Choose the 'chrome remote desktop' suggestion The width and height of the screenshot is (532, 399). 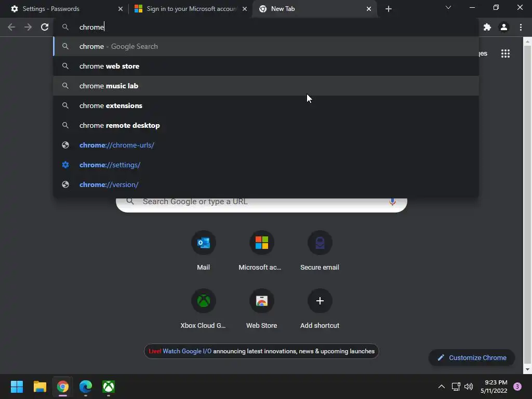(266, 125)
